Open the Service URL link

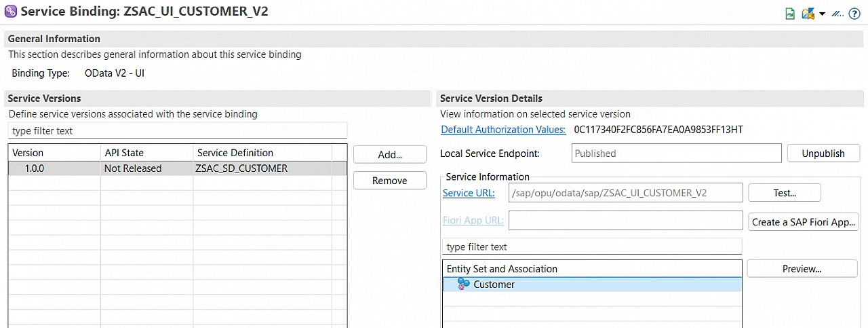click(469, 193)
